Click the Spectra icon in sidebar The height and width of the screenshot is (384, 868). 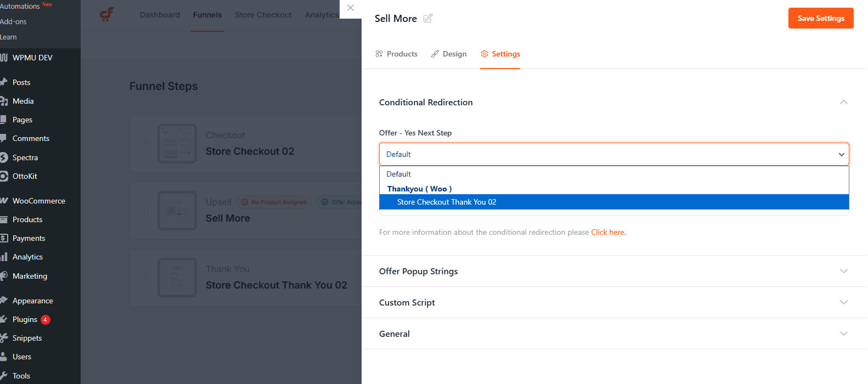pos(3,157)
